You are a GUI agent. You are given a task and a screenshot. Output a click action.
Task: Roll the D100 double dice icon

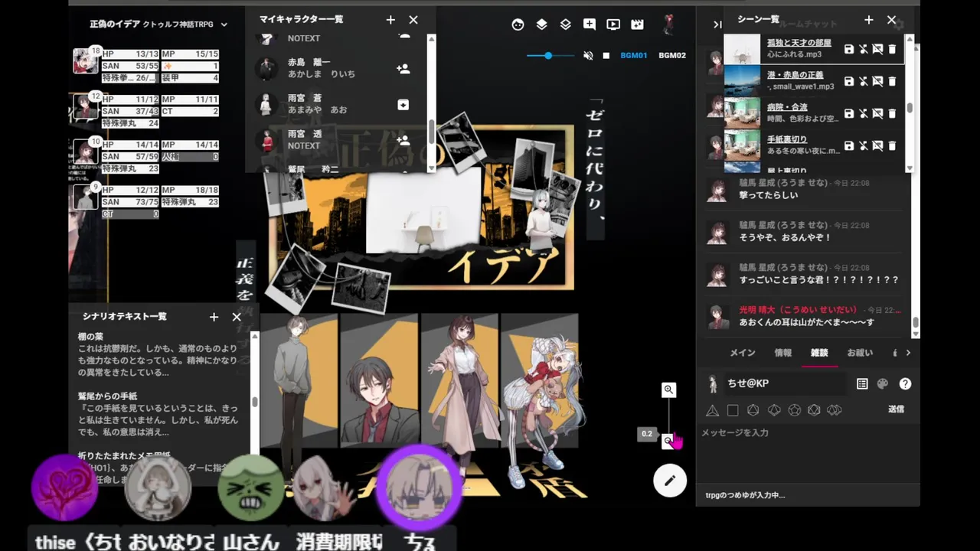[834, 410]
